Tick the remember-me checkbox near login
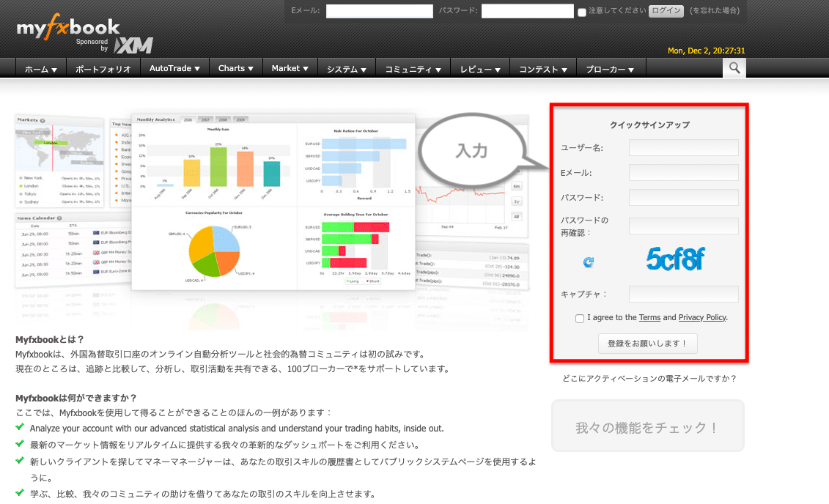This screenshot has width=829, height=504. [x=581, y=12]
